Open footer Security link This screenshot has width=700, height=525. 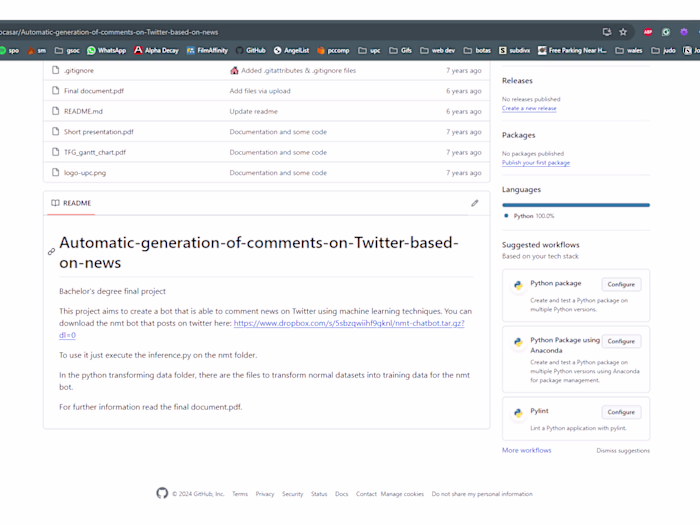coord(292,494)
